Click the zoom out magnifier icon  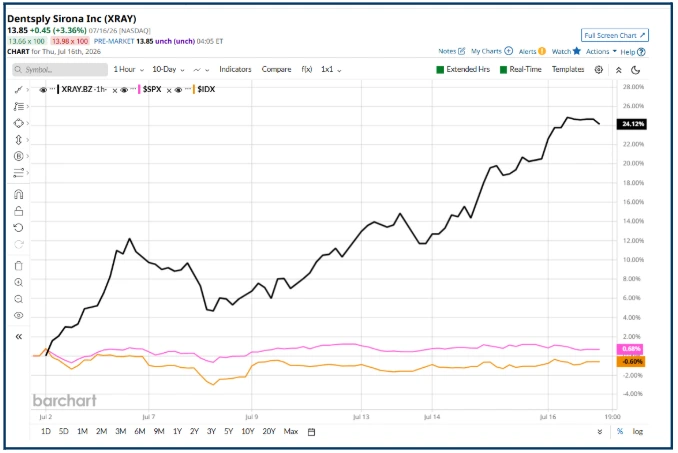point(19,299)
